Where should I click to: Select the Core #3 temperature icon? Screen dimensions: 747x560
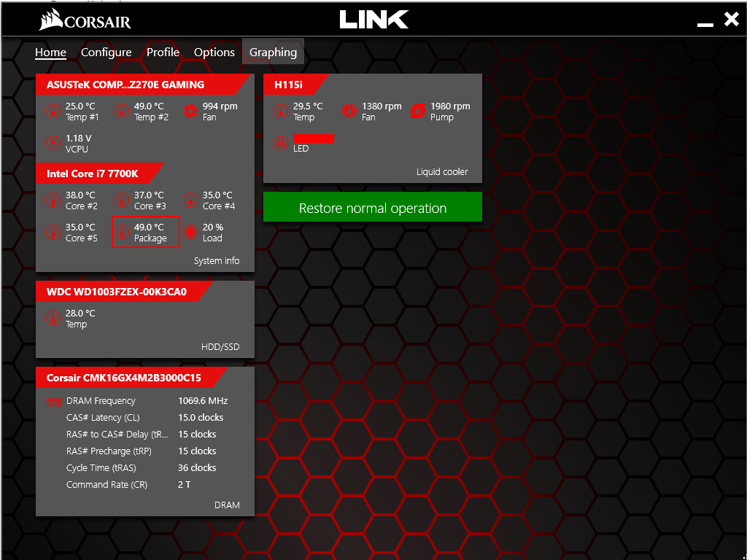point(122,200)
